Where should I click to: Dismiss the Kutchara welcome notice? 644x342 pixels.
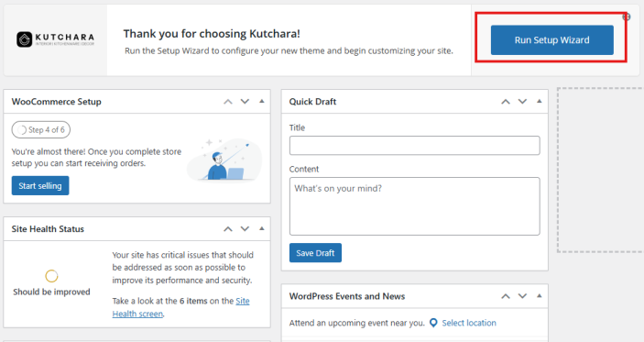tap(627, 17)
